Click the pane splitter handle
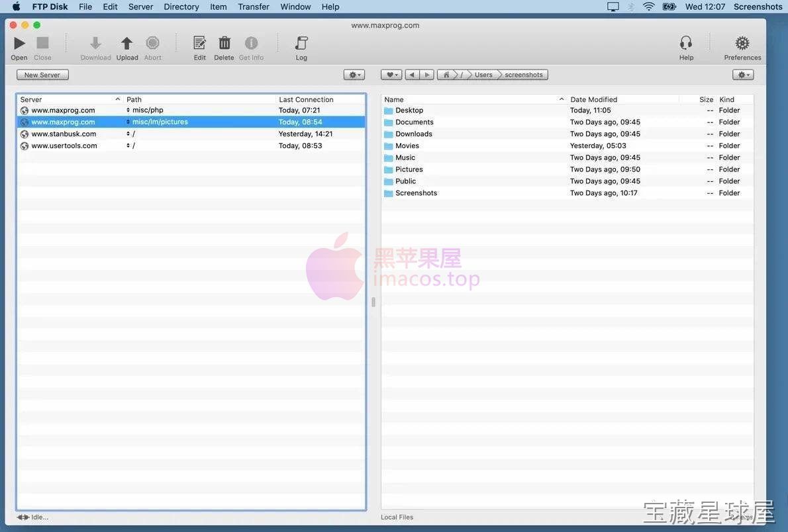The width and height of the screenshot is (788, 532). click(x=373, y=302)
